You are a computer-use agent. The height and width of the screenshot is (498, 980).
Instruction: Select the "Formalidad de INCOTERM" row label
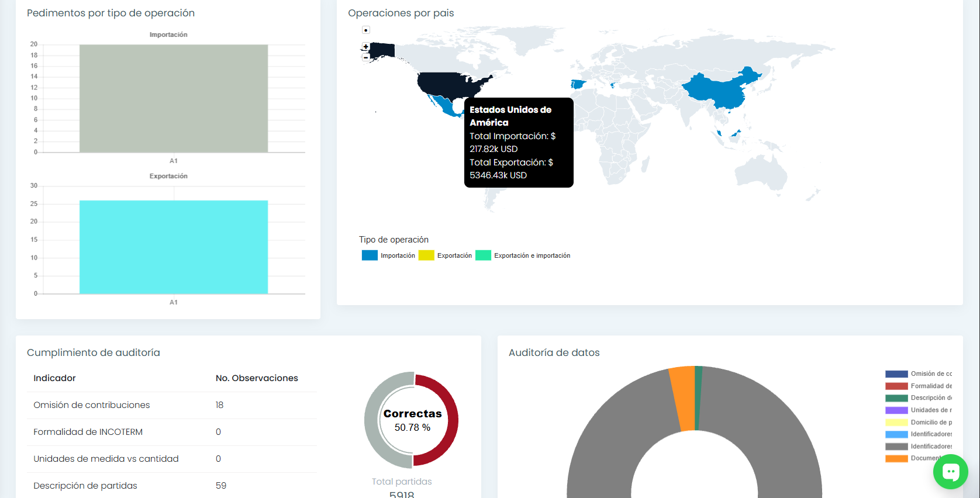[88, 432]
